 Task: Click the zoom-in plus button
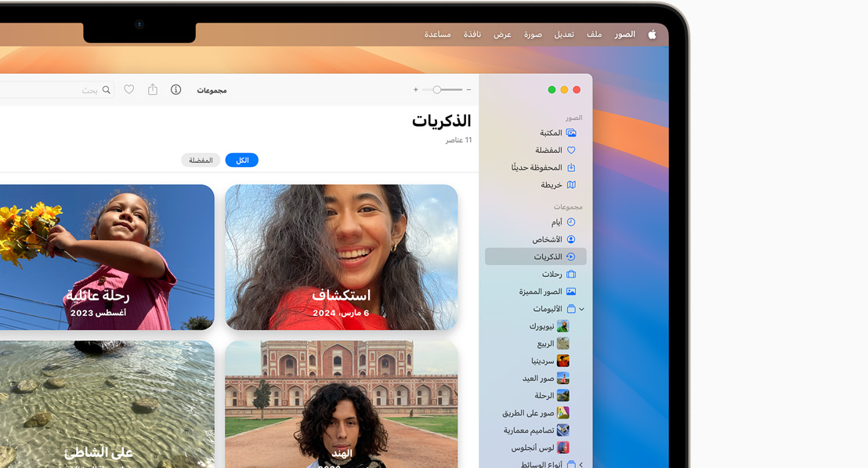pyautogui.click(x=415, y=90)
